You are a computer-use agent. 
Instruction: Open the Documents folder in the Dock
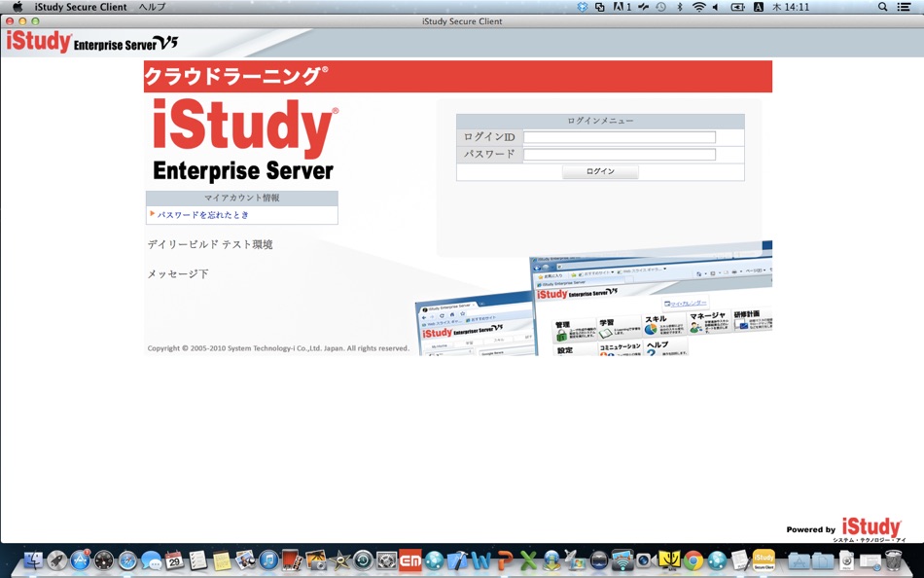tap(823, 561)
